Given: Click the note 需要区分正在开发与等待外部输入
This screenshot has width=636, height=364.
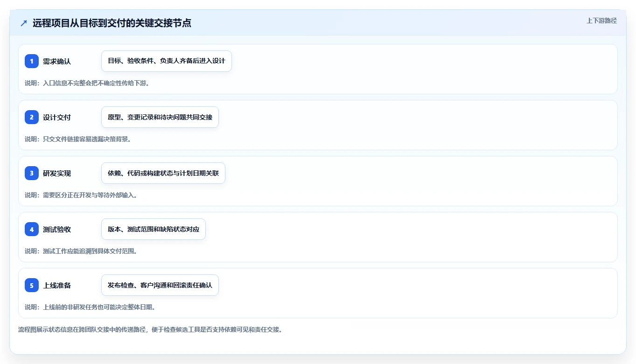Looking at the screenshot, I should (x=81, y=195).
